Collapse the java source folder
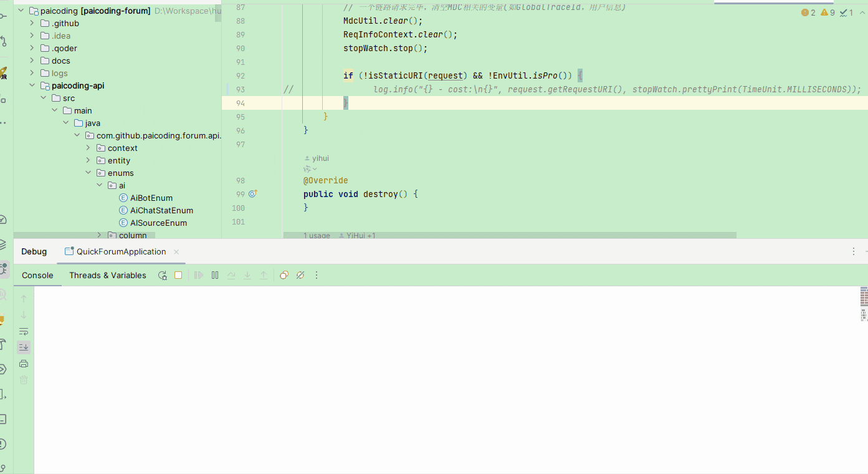Image resolution: width=868 pixels, height=474 pixels. 65,123
